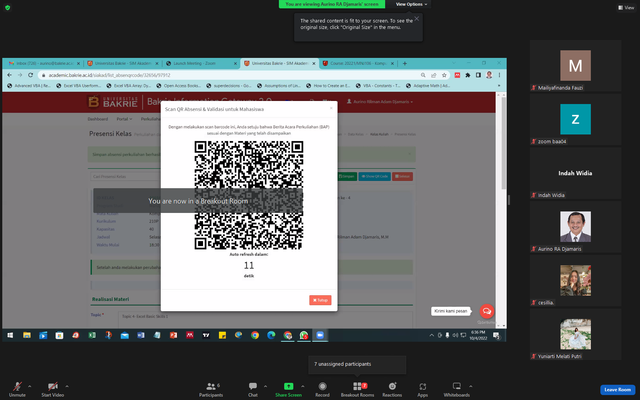This screenshot has height=400, width=640.
Task: Open the Participants panel
Action: pos(211,389)
